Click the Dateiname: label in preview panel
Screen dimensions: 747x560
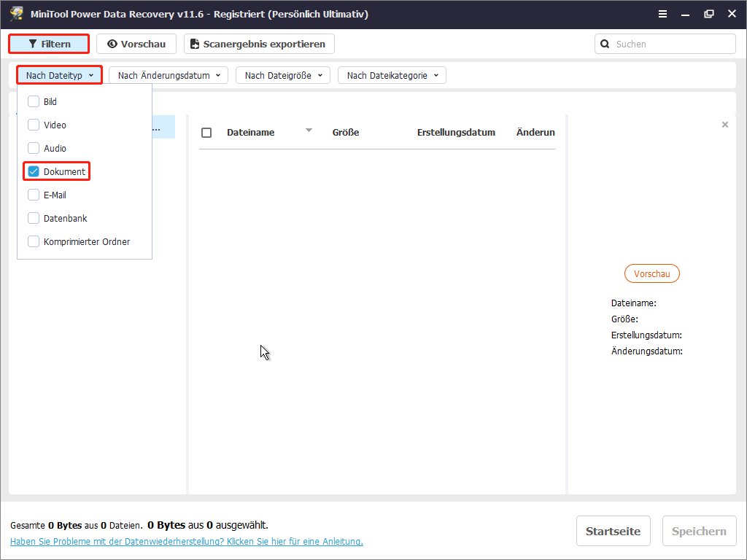coord(634,303)
